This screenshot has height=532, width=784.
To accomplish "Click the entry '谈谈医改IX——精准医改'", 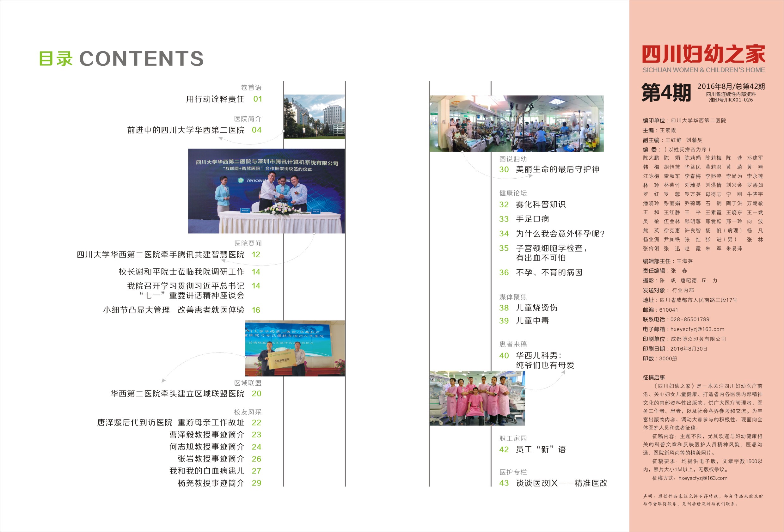I will 562,483.
